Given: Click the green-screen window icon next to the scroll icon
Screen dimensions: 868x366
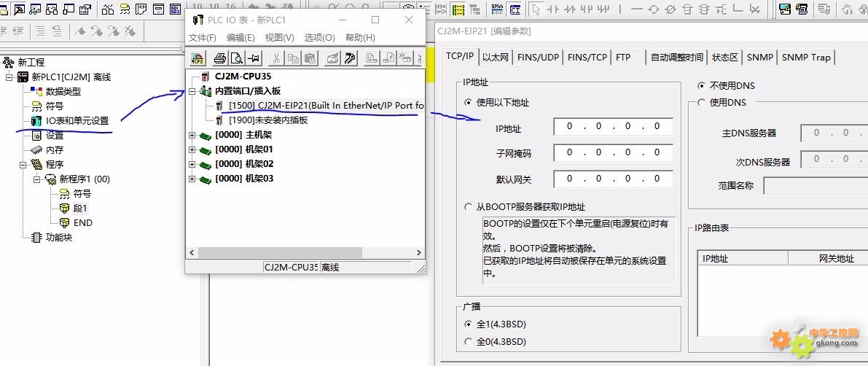Looking at the screenshot, I should pyautogui.click(x=785, y=9).
